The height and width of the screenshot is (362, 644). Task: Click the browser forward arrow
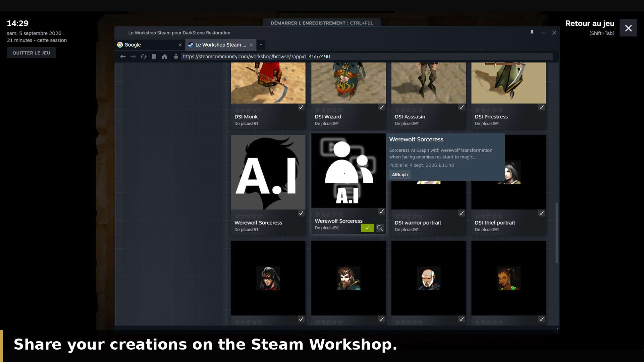coord(133,57)
